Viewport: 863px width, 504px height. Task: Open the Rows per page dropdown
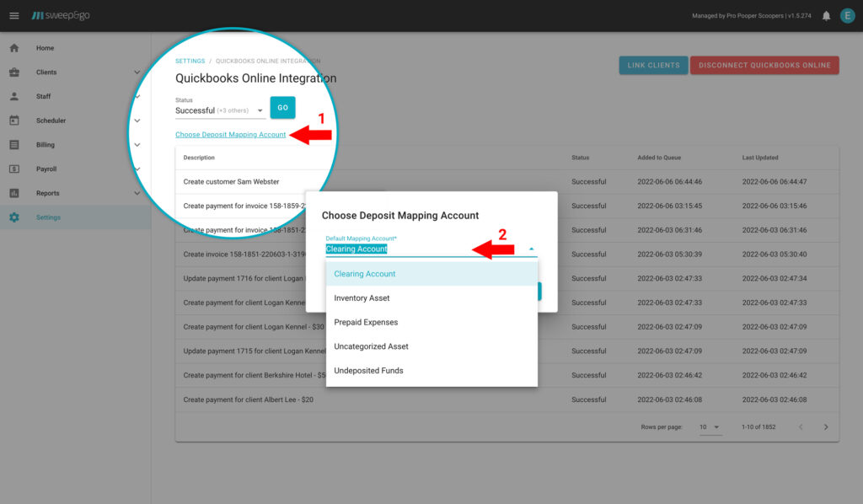click(710, 427)
